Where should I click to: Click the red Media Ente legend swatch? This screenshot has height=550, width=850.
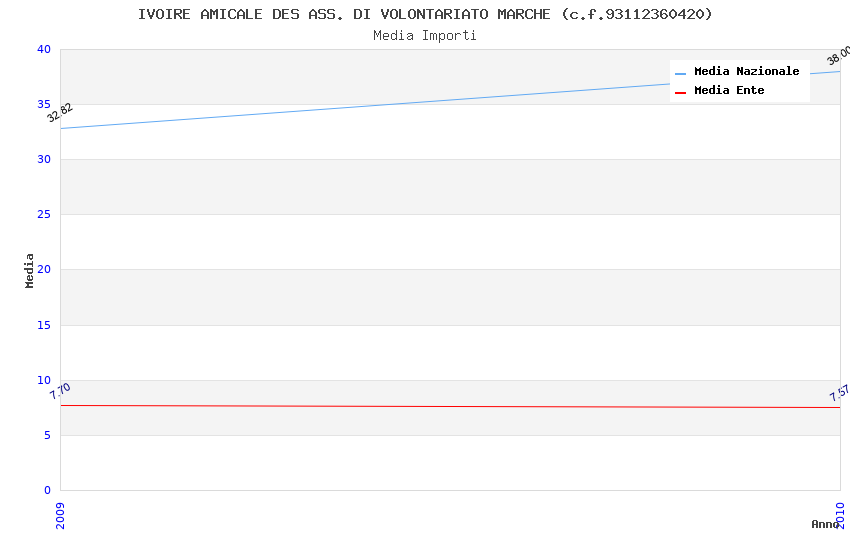680,93
